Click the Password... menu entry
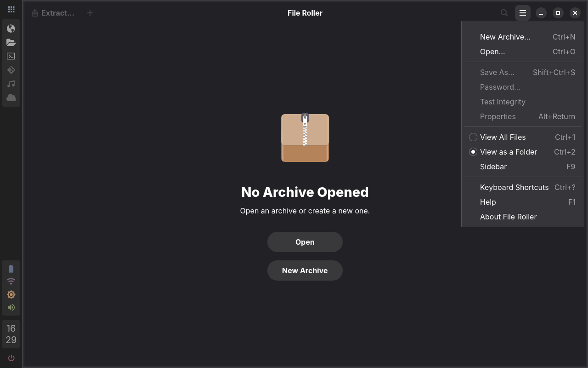The height and width of the screenshot is (368, 588). 523,87
